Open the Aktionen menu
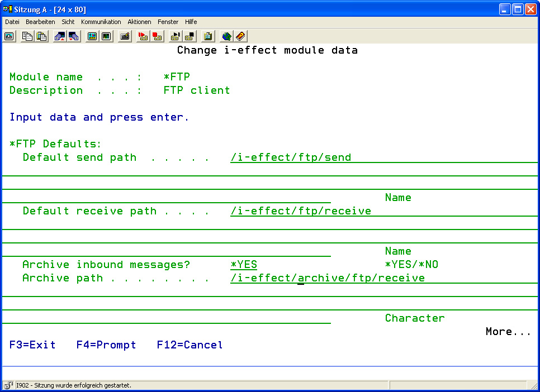 [x=139, y=22]
